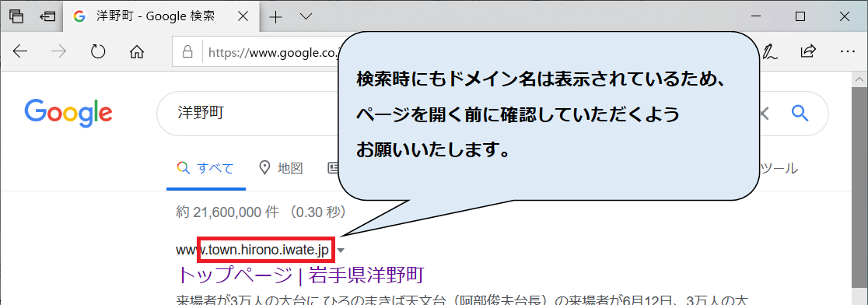868x305 pixels.
Task: Click the set tabs aside icon
Action: [47, 16]
